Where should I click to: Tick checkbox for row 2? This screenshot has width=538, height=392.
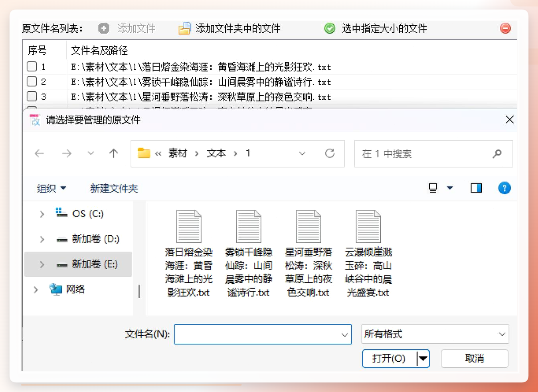click(x=32, y=82)
